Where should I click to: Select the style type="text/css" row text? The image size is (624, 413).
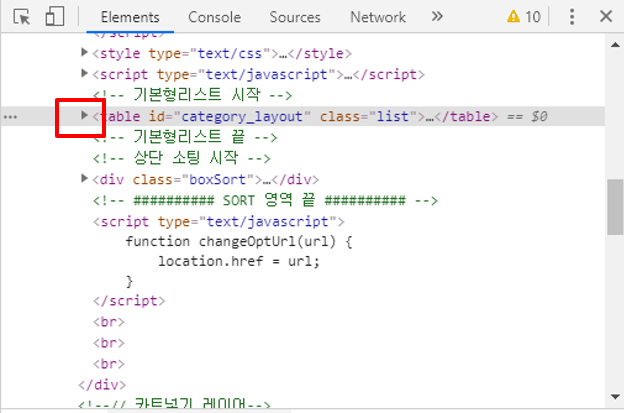tap(222, 53)
